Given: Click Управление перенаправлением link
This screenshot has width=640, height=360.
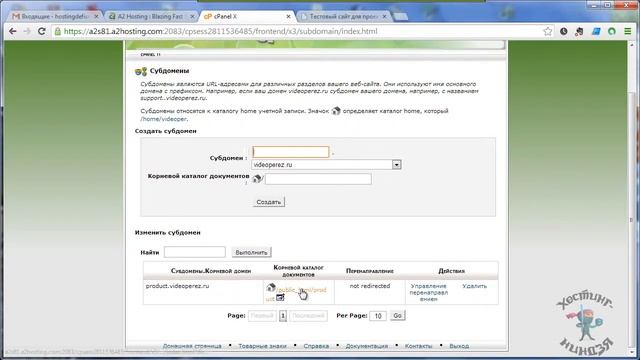Looking at the screenshot, I should [x=429, y=292].
